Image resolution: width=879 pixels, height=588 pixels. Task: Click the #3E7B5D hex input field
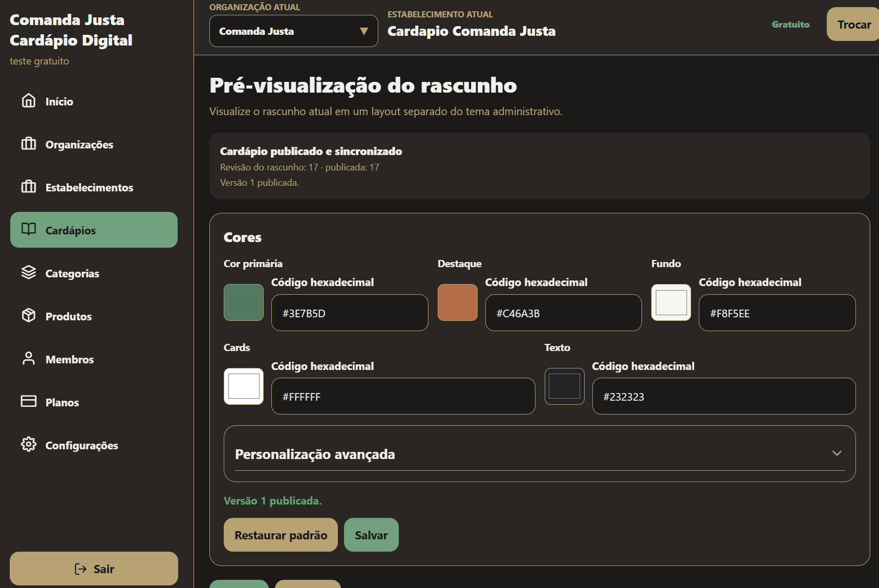[350, 313]
